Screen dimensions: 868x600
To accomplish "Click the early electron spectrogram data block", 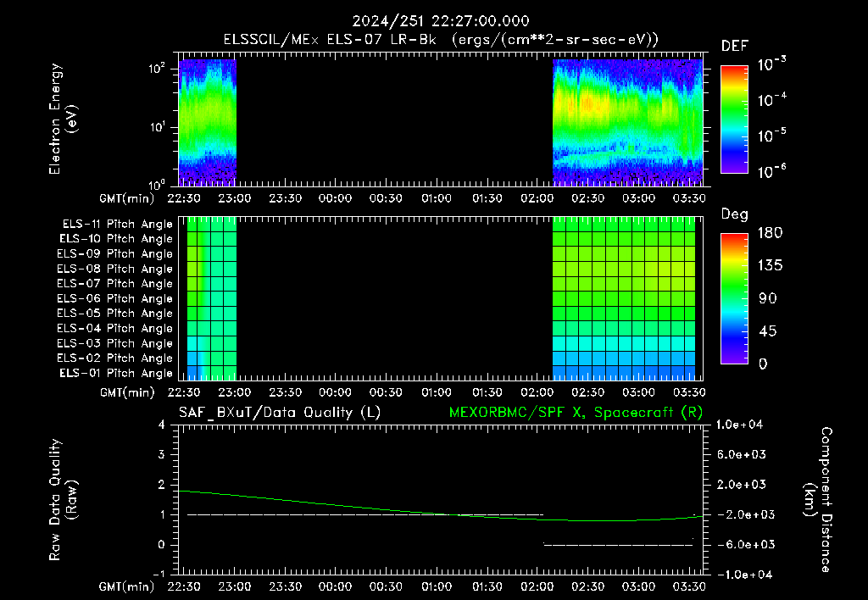I will click(x=208, y=122).
